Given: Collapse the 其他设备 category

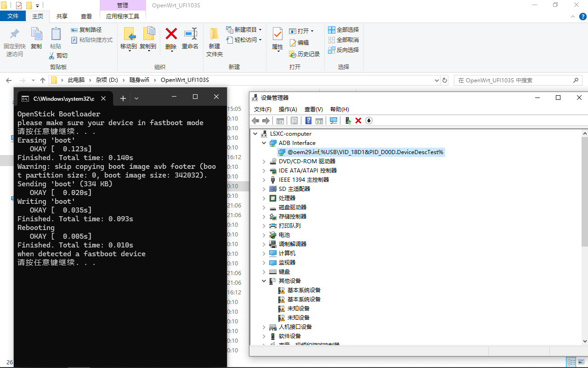Looking at the screenshot, I should click(264, 281).
